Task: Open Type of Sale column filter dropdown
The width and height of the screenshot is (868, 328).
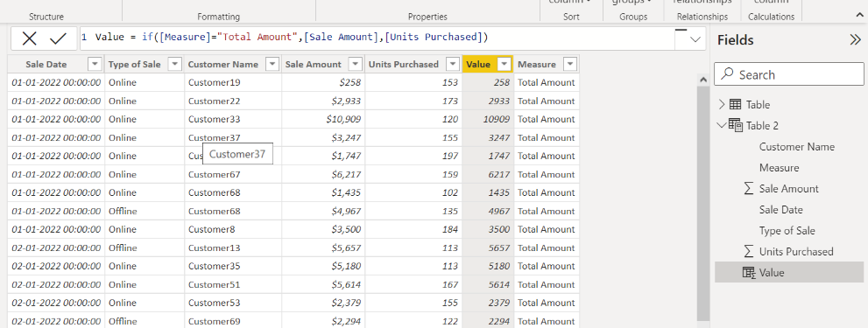Action: point(175,65)
